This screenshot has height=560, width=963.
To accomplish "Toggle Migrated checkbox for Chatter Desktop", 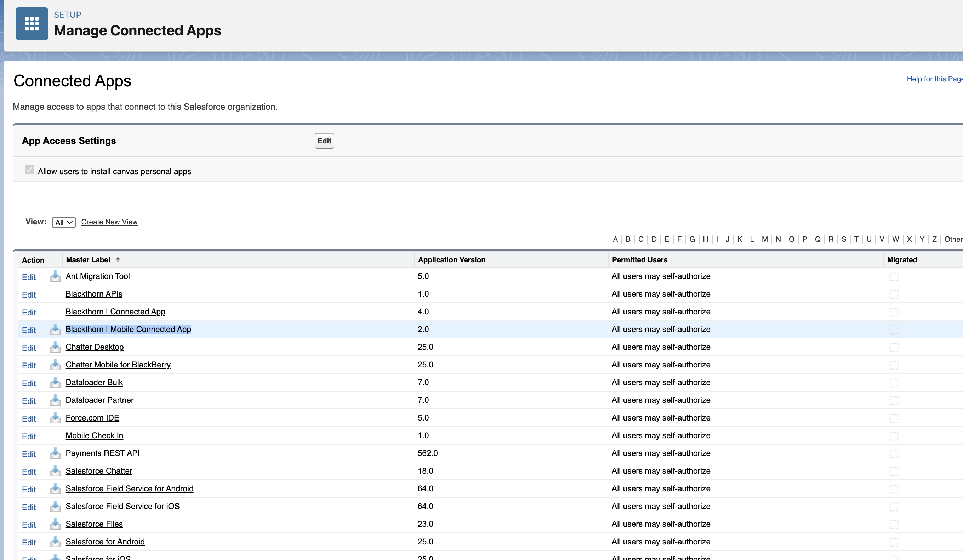I will (x=894, y=348).
